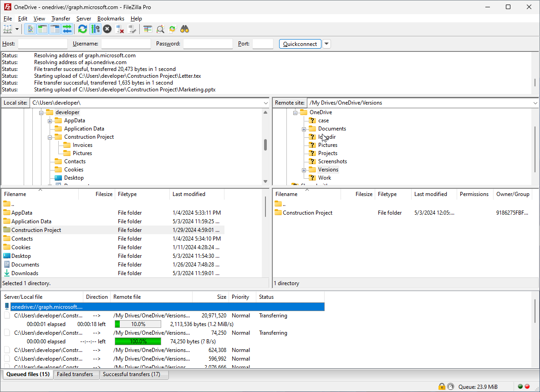The image size is (540, 392).
Task: Collapse the Construction Project folder
Action: pyautogui.click(x=50, y=136)
